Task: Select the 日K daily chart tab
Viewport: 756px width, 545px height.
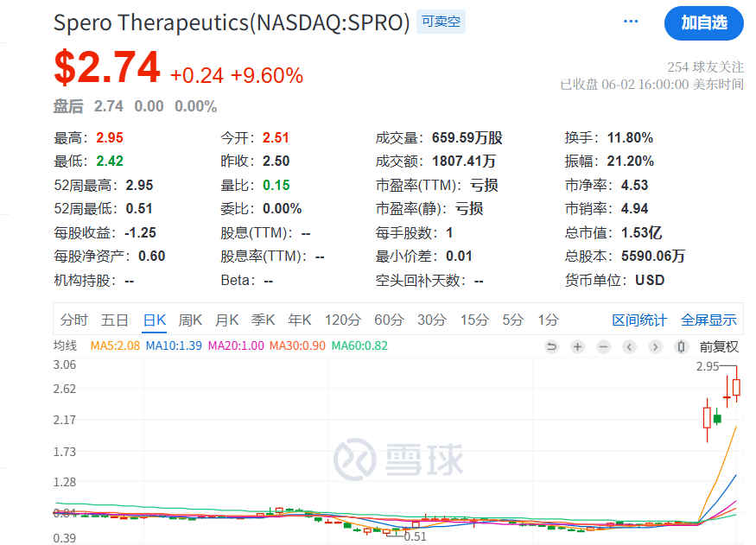Action: click(155, 320)
